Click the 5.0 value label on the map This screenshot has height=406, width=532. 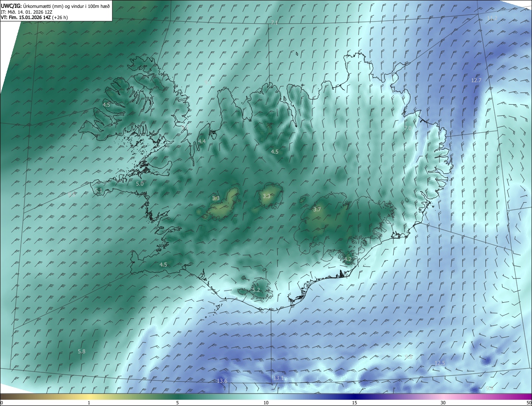pyautogui.click(x=140, y=183)
